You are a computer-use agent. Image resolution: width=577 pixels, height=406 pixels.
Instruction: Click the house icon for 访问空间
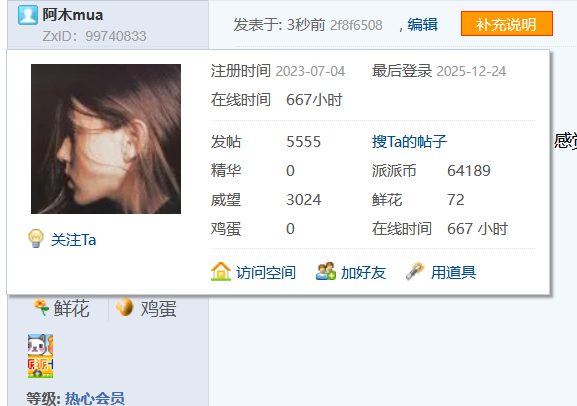tap(221, 272)
